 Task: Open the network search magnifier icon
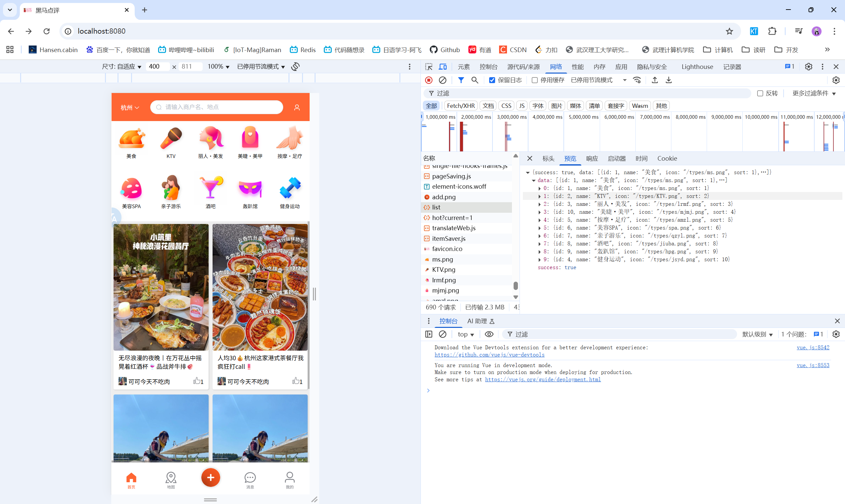(x=475, y=80)
